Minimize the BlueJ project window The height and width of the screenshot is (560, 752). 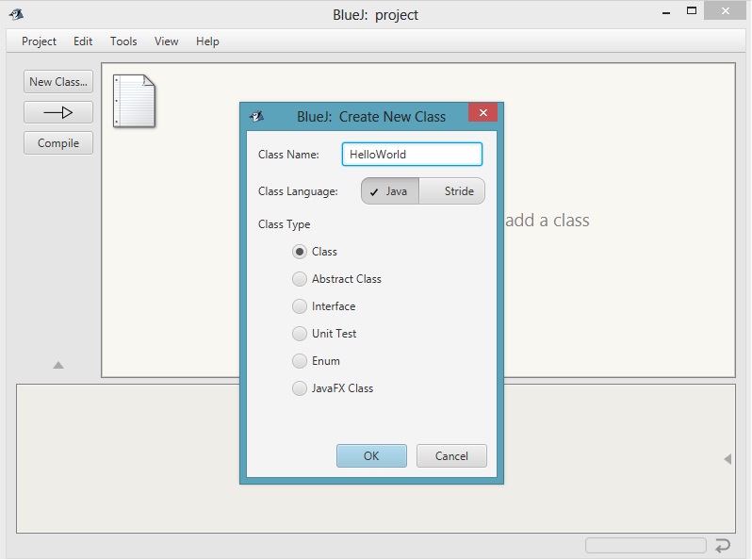665,11
